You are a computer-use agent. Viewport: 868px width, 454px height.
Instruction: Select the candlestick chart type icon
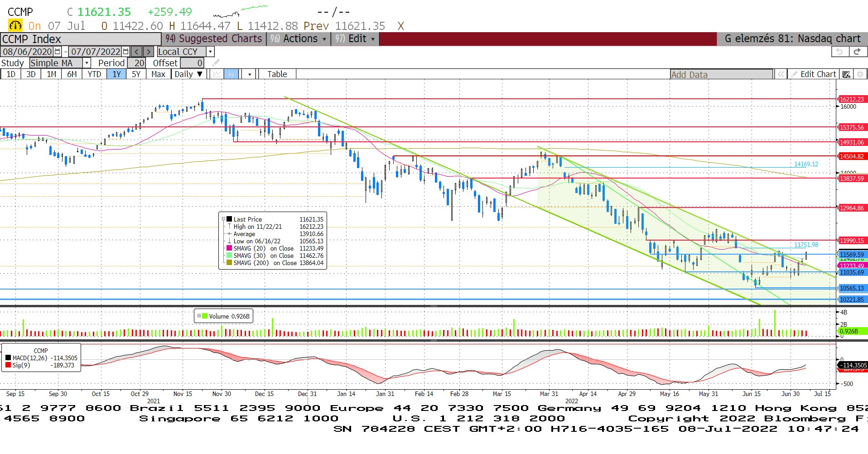pyautogui.click(x=231, y=74)
